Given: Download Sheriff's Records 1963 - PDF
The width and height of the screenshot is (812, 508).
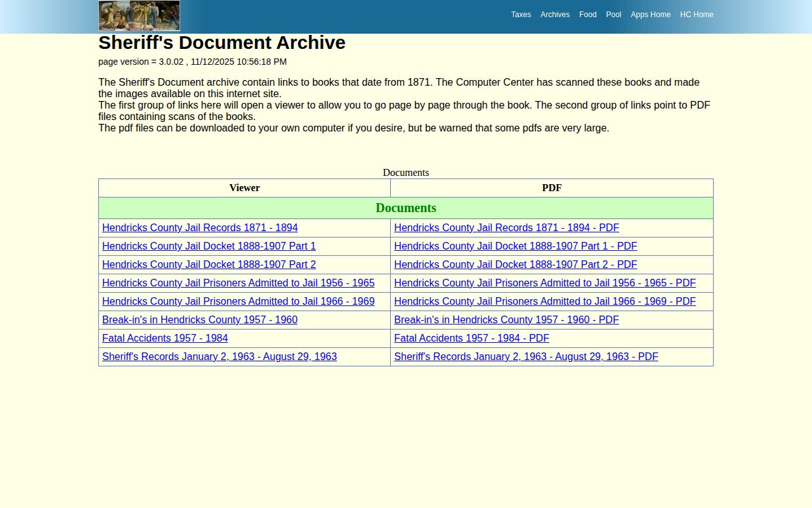Looking at the screenshot, I should (526, 356).
